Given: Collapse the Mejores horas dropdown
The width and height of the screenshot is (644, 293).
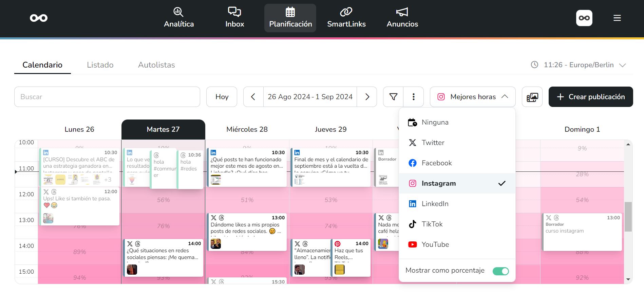Looking at the screenshot, I should click(473, 97).
